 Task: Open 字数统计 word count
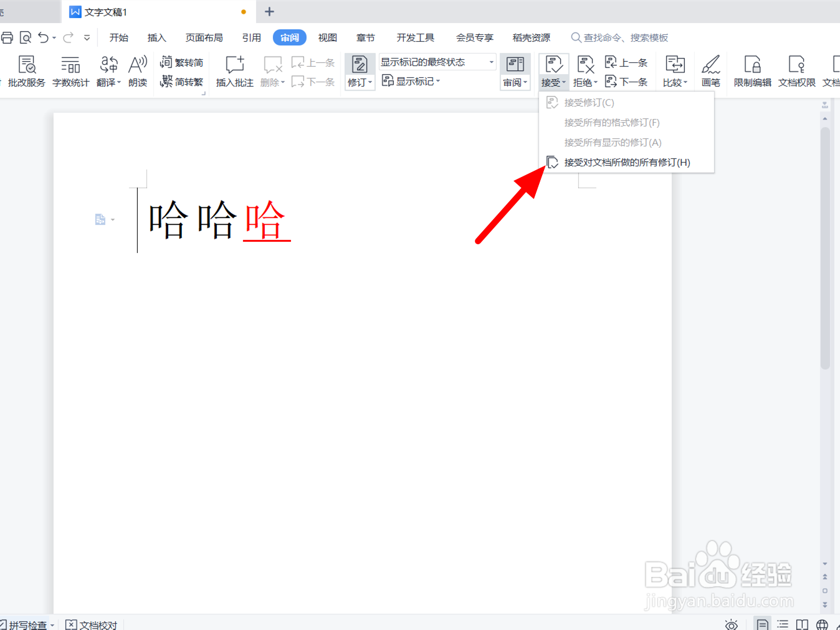click(x=70, y=72)
